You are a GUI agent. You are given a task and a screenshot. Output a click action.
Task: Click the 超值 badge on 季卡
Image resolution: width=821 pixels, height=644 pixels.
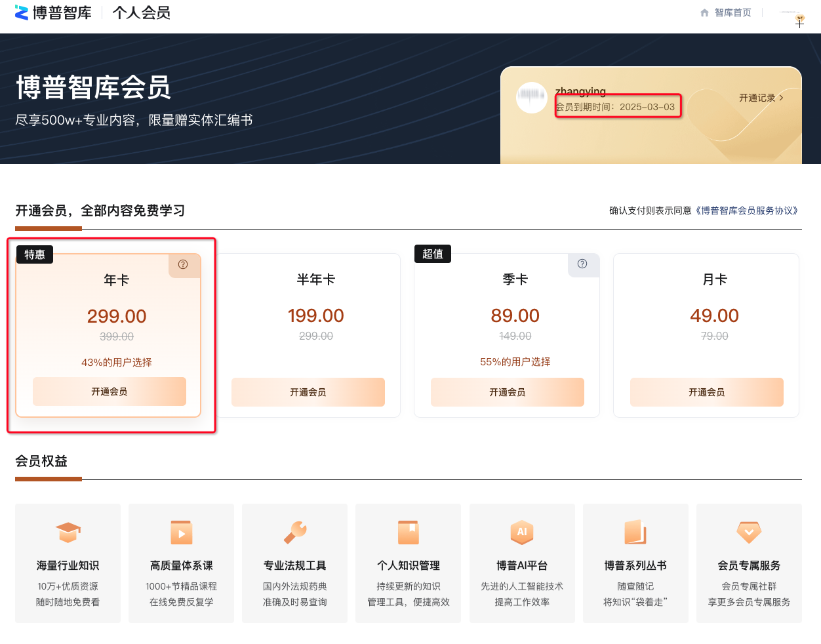pos(433,254)
